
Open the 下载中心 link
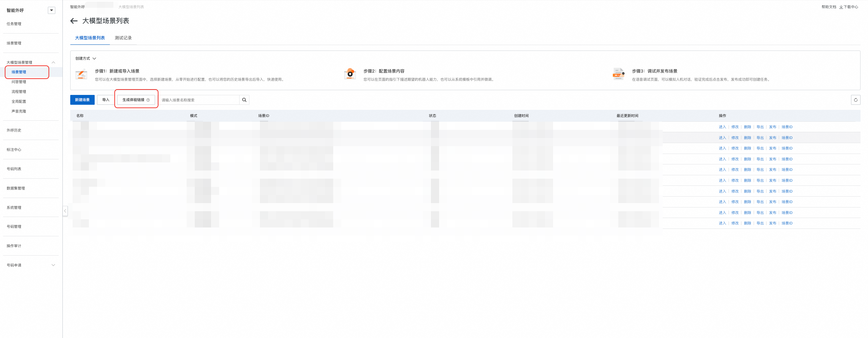point(851,7)
